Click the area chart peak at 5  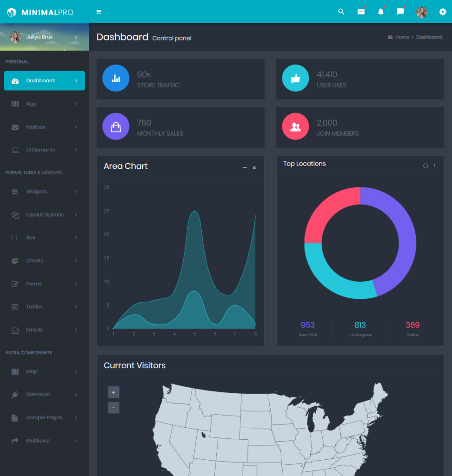(x=194, y=212)
